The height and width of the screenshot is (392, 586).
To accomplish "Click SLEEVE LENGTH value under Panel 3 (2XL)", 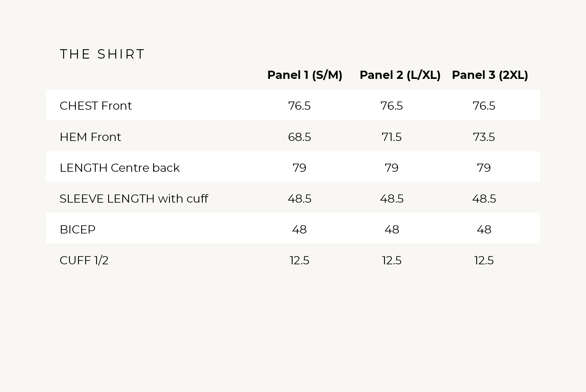I will pyautogui.click(x=484, y=199).
